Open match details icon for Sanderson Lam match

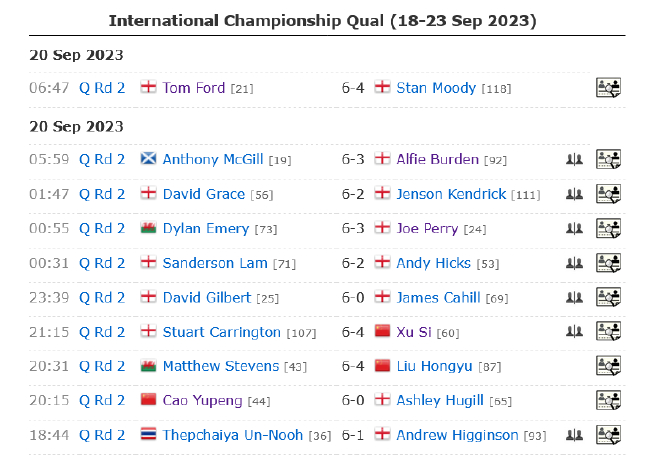[x=608, y=263]
